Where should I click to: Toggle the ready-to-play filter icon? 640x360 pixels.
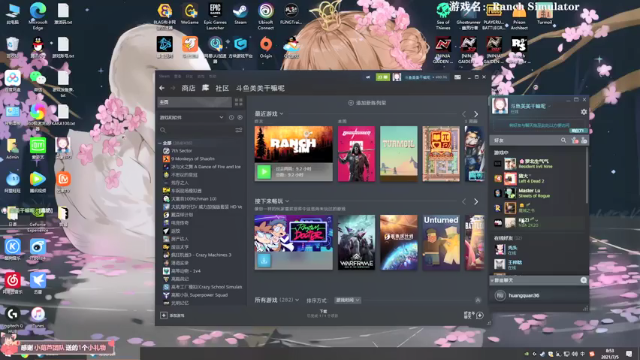pos(240,118)
